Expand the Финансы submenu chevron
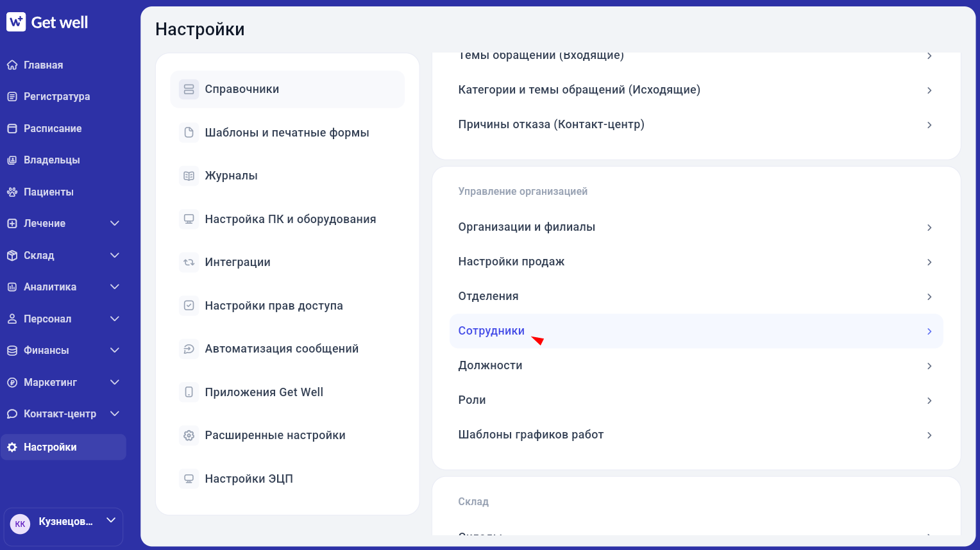This screenshot has height=550, width=980. pyautogui.click(x=115, y=350)
